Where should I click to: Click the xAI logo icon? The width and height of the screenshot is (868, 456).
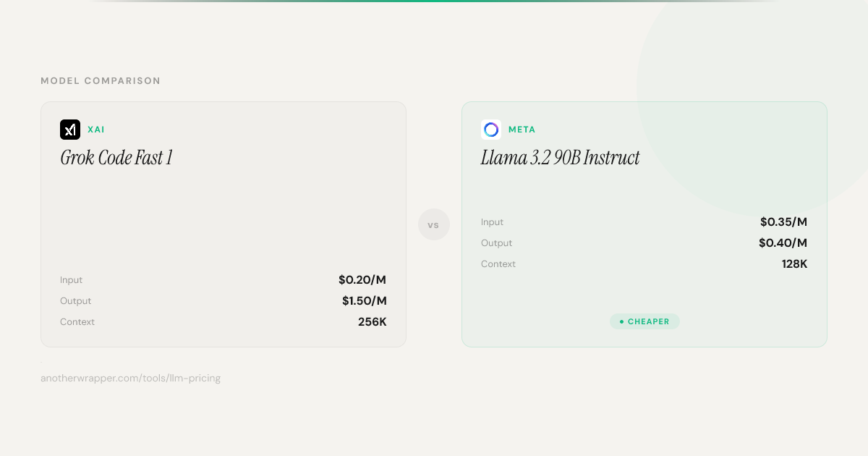[70, 130]
